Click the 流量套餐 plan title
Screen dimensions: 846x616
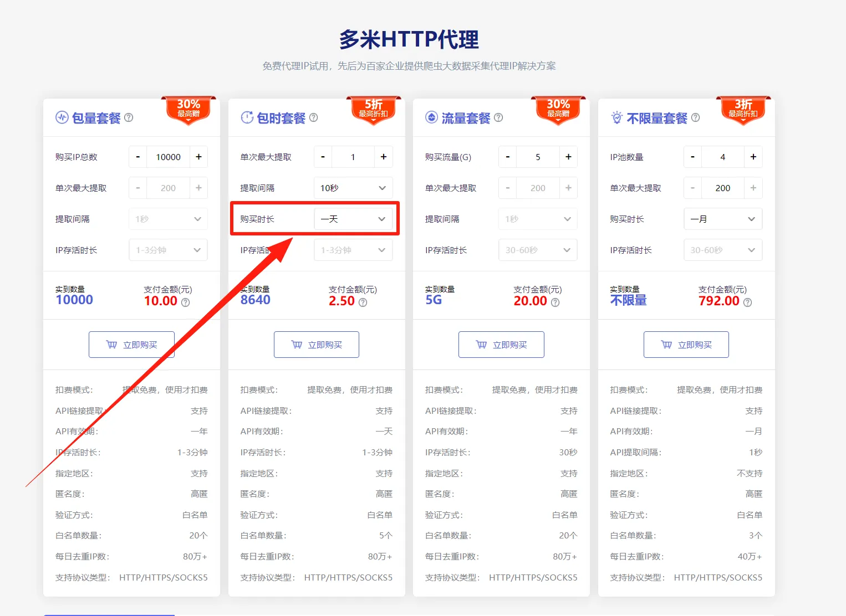(x=466, y=118)
